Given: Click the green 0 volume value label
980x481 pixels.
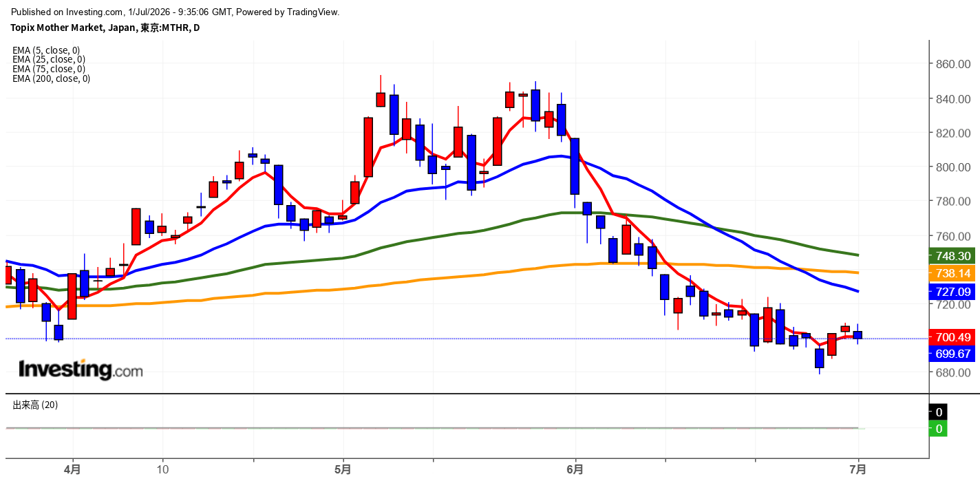Looking at the screenshot, I should [x=939, y=429].
